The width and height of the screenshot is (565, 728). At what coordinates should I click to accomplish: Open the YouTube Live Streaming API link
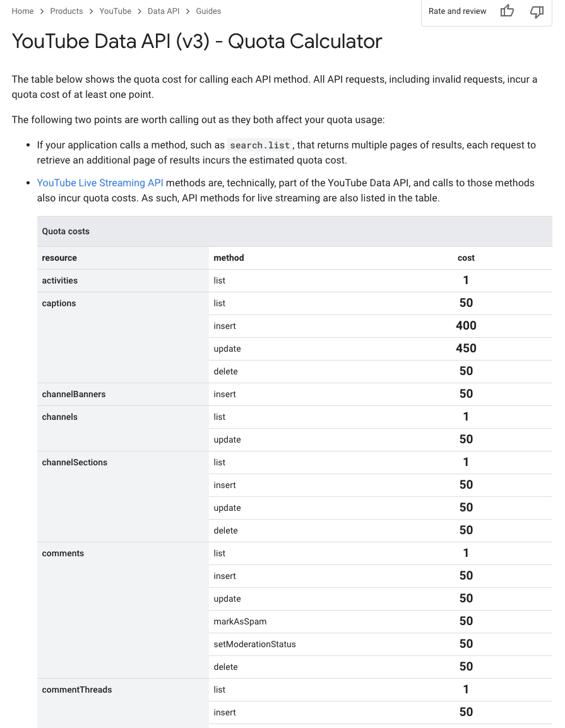100,183
